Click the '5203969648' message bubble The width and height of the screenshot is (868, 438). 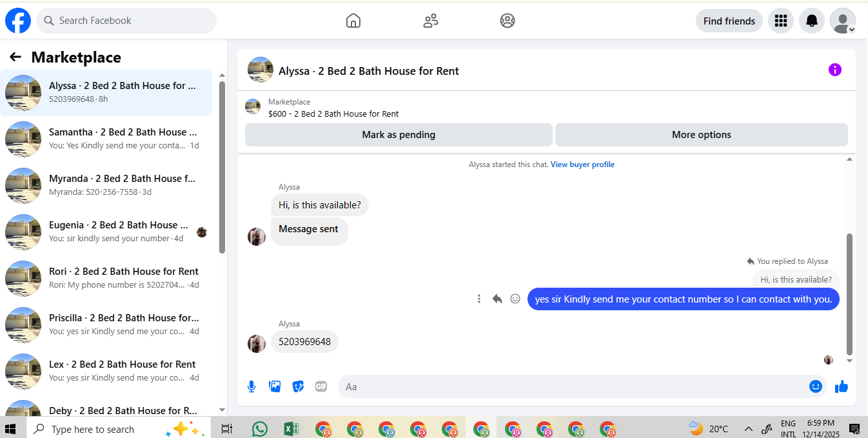[x=304, y=342]
